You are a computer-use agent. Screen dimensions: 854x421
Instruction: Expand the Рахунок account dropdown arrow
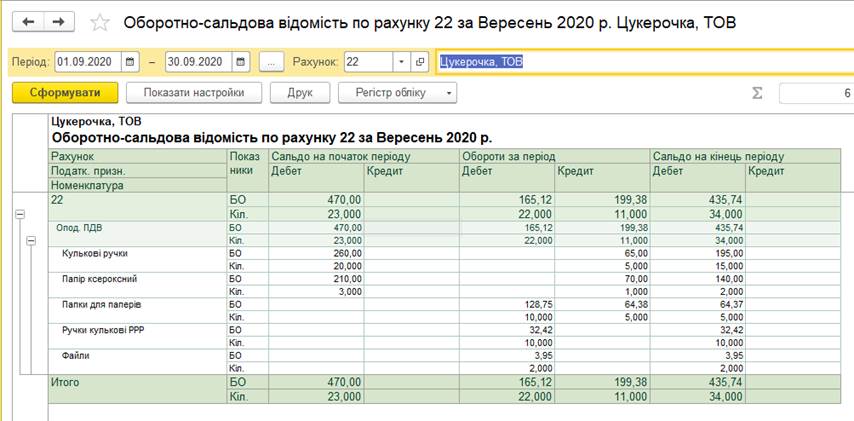pos(401,62)
